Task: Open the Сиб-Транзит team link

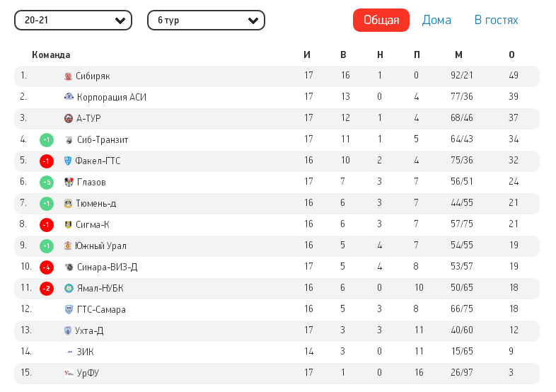Action: [102, 140]
